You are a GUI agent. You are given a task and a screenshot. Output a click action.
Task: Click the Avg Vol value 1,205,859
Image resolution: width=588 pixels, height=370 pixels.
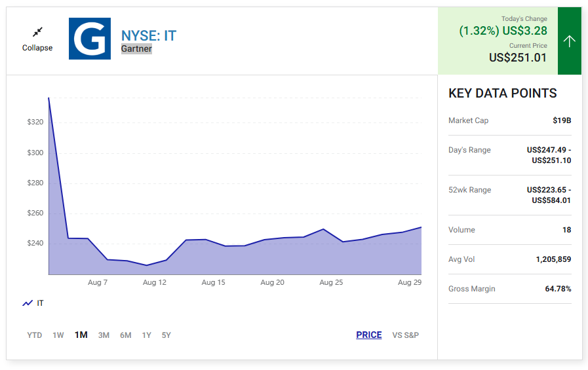point(553,259)
